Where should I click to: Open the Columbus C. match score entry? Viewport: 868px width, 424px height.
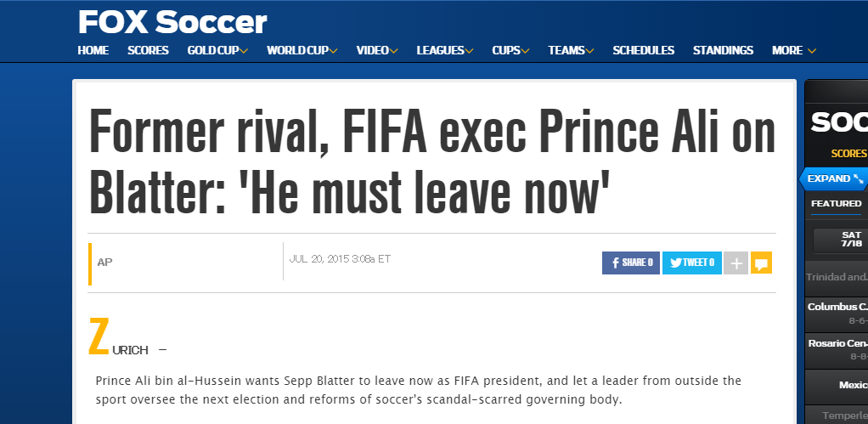pos(837,314)
